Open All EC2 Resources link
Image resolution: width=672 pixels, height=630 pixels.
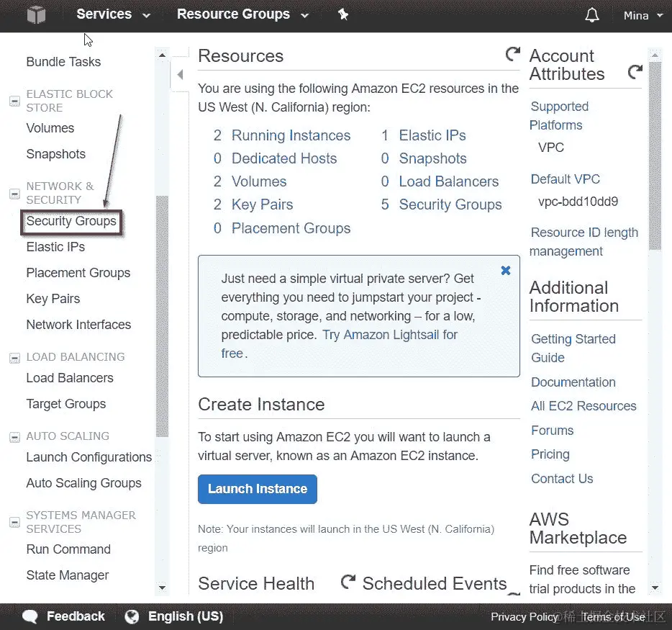point(584,406)
